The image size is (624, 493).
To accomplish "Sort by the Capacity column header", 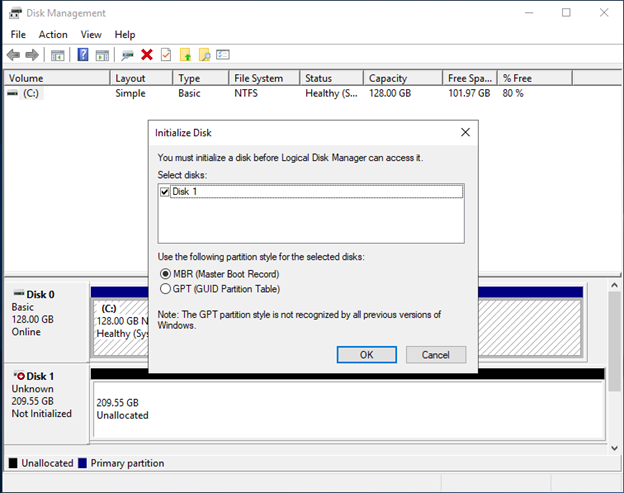I will coord(403,78).
